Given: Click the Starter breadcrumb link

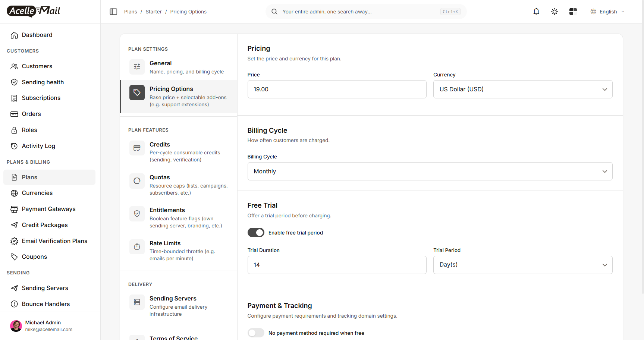Looking at the screenshot, I should (x=154, y=12).
